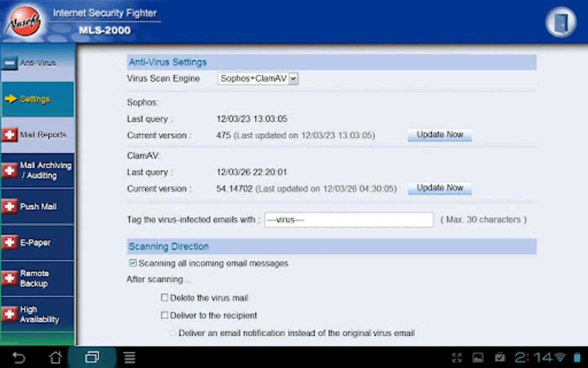The width and height of the screenshot is (588, 368).
Task: Click Update Now for Sophos
Action: tap(440, 135)
